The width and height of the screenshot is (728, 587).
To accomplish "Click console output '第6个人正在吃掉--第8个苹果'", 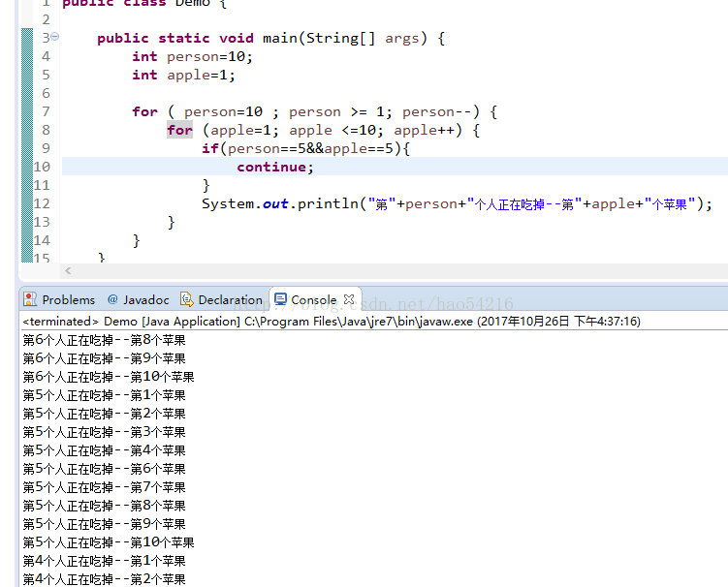I will (104, 340).
